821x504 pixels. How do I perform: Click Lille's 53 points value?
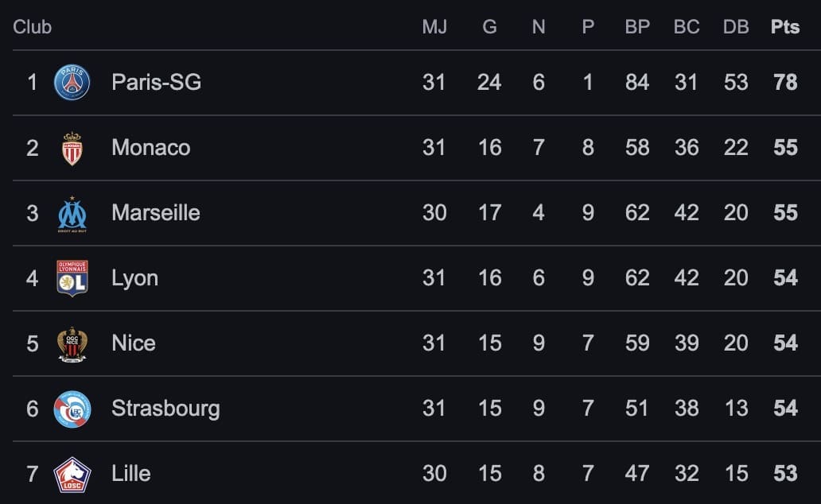785,473
